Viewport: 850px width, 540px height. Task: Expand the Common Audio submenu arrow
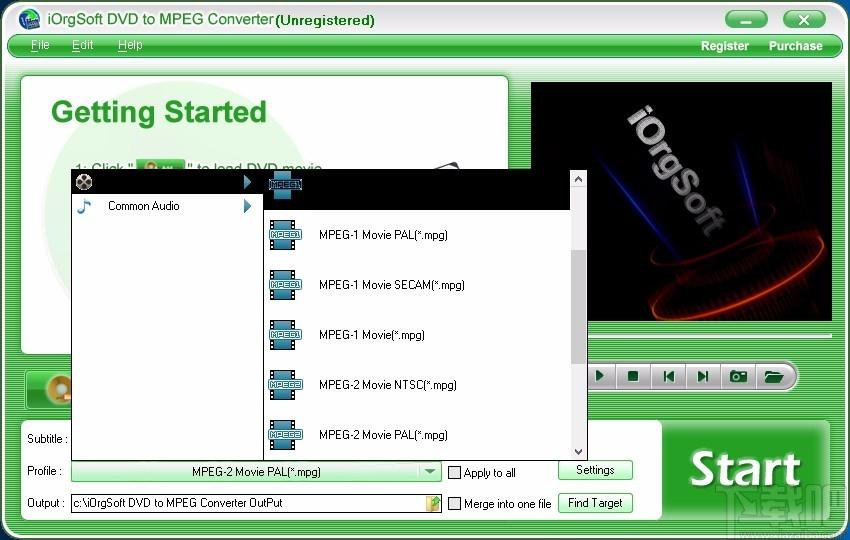[247, 206]
